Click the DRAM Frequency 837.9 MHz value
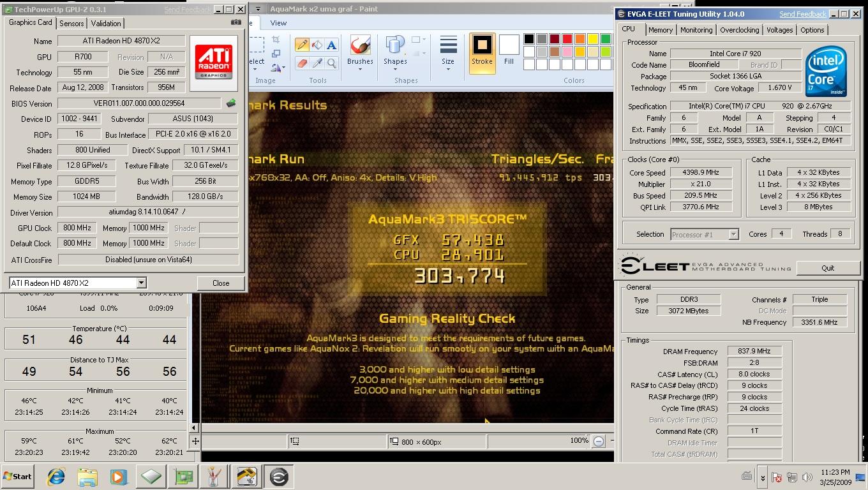The image size is (868, 490). (754, 352)
